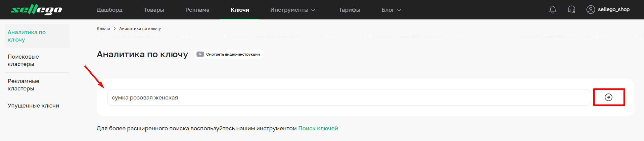Go to Упущенные ключи in the sidebar

tap(33, 105)
